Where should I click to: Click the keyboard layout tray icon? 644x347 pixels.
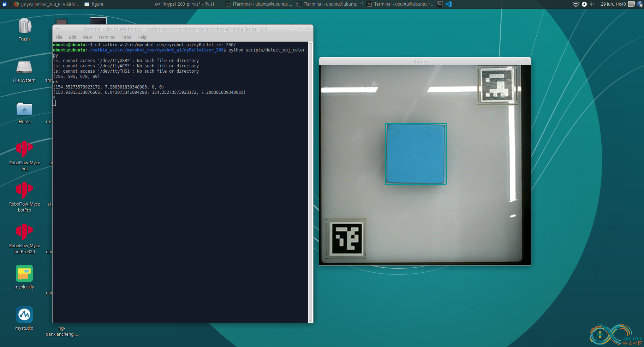pyautogui.click(x=631, y=4)
